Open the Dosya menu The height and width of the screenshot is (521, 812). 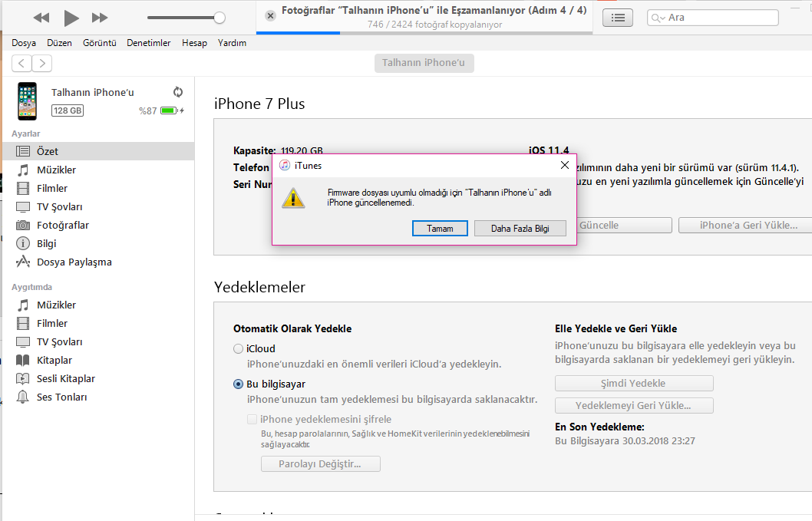pyautogui.click(x=24, y=43)
